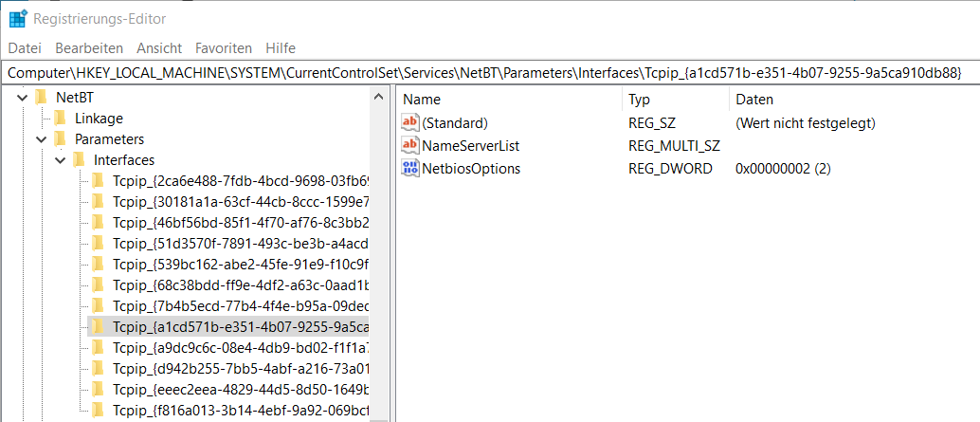This screenshot has width=980, height=422.
Task: Click the 0x00000002 (2) data cell
Action: [x=783, y=169]
